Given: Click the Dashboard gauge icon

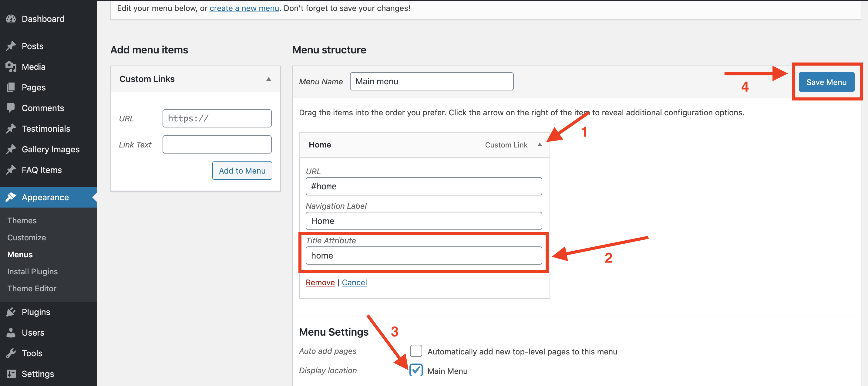Looking at the screenshot, I should [11, 19].
